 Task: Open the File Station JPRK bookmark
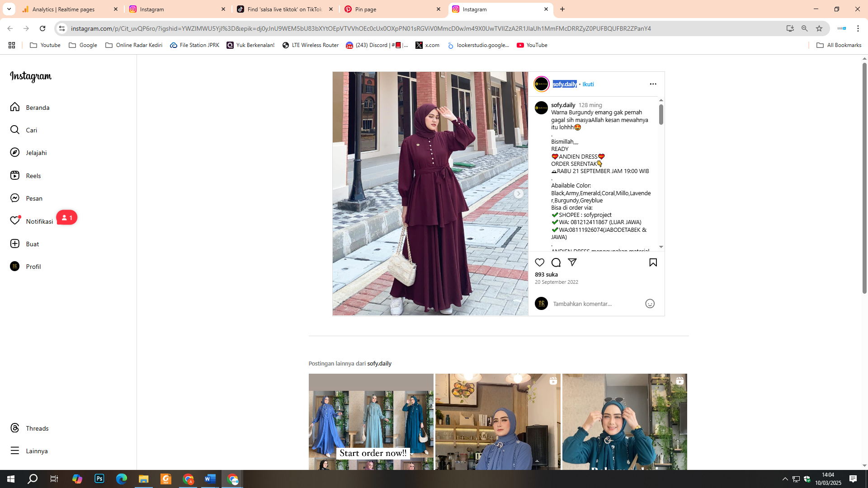pyautogui.click(x=195, y=45)
